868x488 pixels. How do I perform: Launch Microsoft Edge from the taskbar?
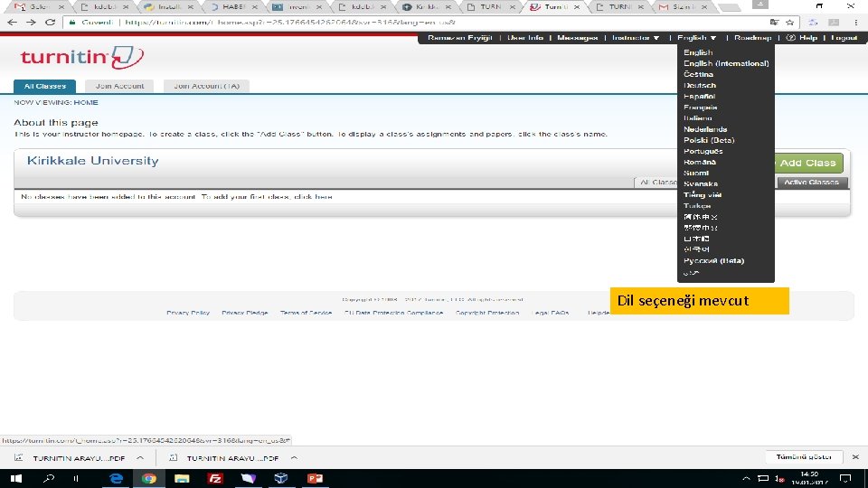point(116,478)
